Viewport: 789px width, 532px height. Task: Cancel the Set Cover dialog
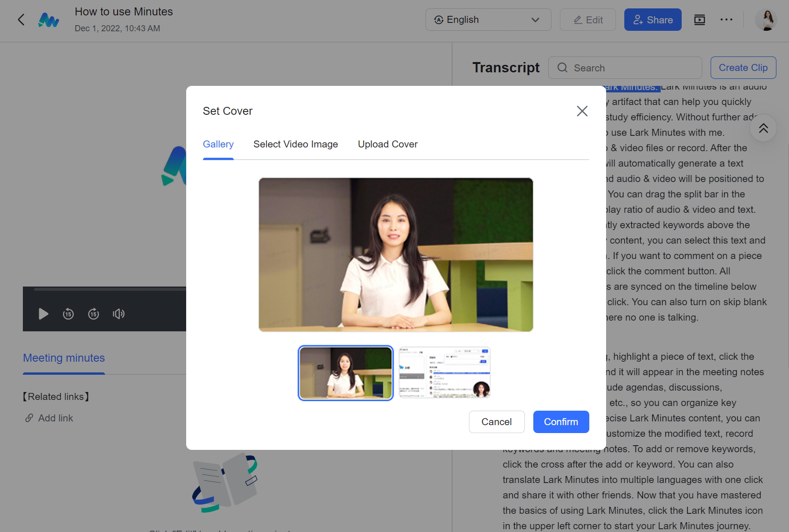496,422
